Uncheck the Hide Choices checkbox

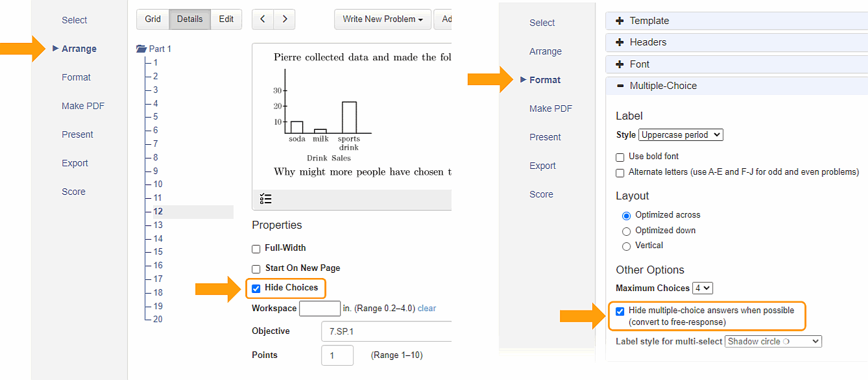[256, 288]
